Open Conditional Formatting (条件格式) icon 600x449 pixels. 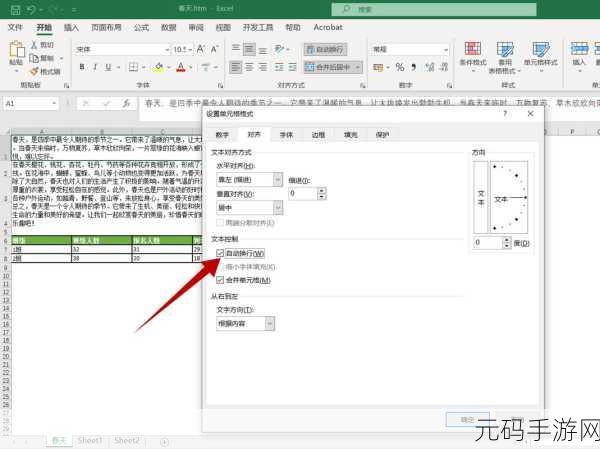(x=473, y=49)
